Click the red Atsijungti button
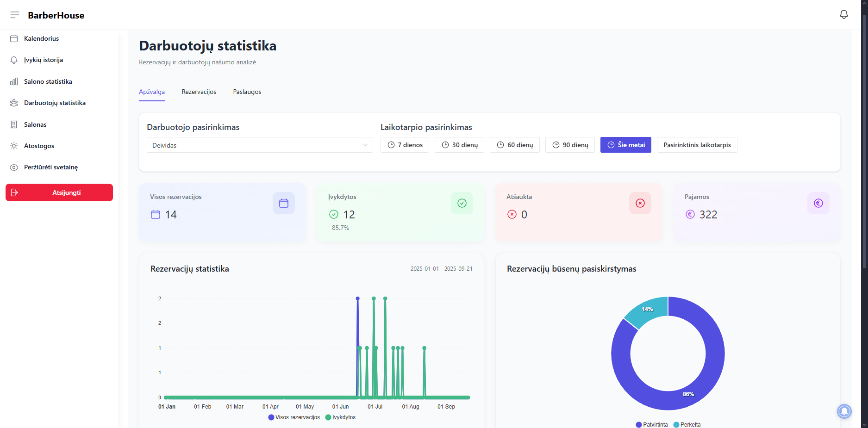The width and height of the screenshot is (868, 428). pos(59,192)
